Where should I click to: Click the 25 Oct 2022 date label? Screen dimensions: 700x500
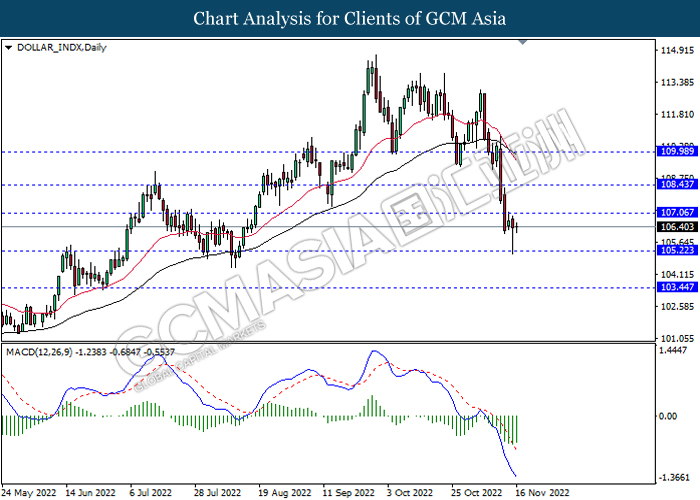pyautogui.click(x=477, y=493)
